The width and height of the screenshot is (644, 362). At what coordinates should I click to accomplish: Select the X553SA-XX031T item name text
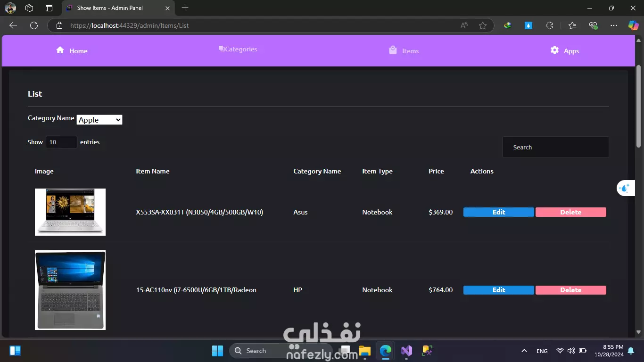pos(199,212)
